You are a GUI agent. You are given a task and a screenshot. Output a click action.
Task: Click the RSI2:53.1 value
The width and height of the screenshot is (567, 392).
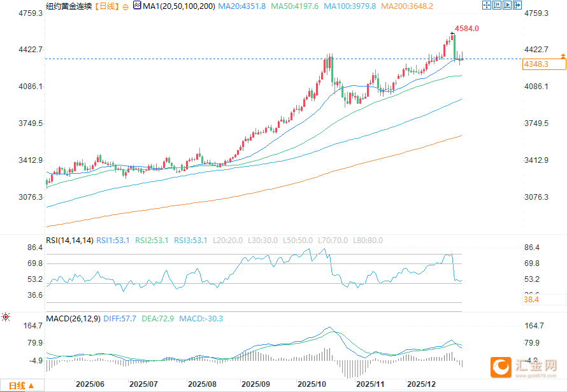coord(152,241)
